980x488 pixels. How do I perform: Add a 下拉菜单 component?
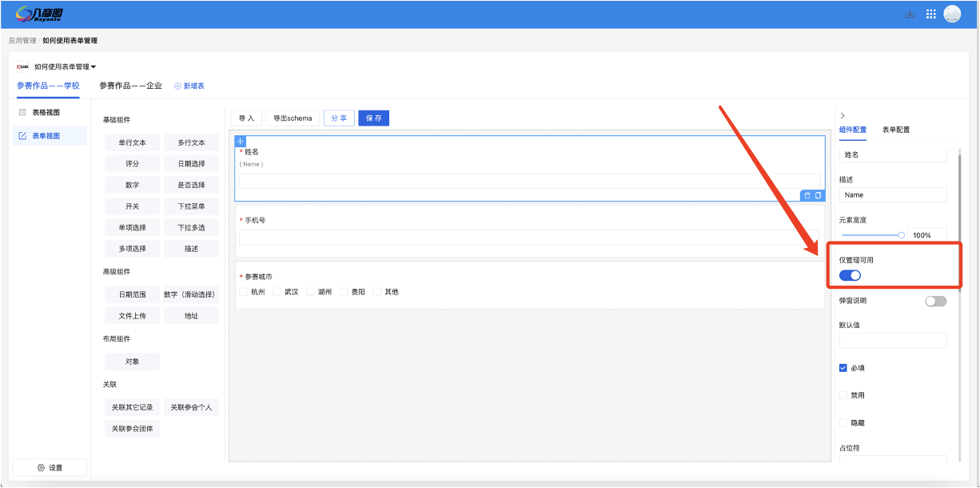pos(190,206)
